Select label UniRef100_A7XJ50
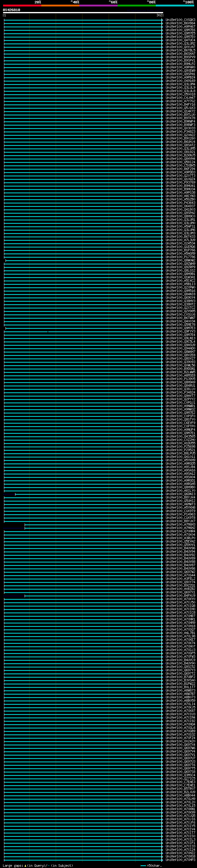197x868 pixels. [180, 603]
